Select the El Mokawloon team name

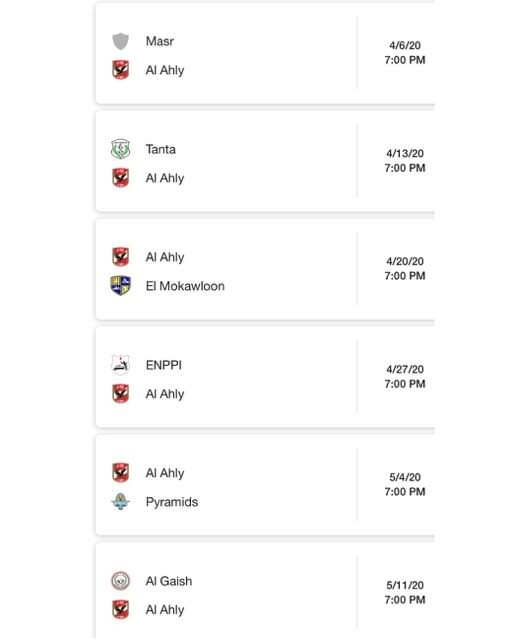[x=185, y=286]
